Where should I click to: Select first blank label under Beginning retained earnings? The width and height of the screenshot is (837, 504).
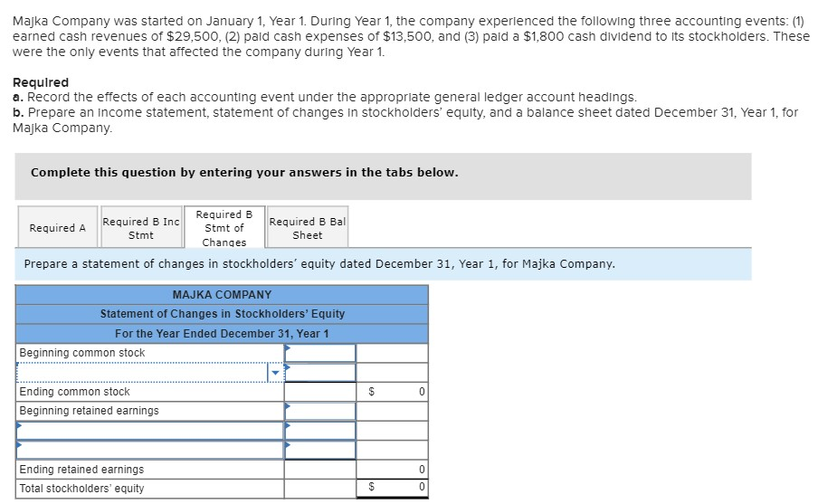(149, 431)
